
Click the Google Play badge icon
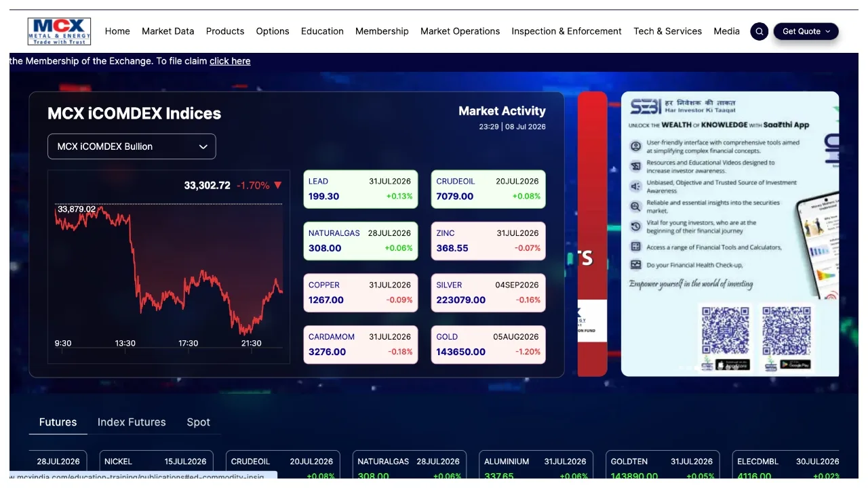click(x=795, y=364)
